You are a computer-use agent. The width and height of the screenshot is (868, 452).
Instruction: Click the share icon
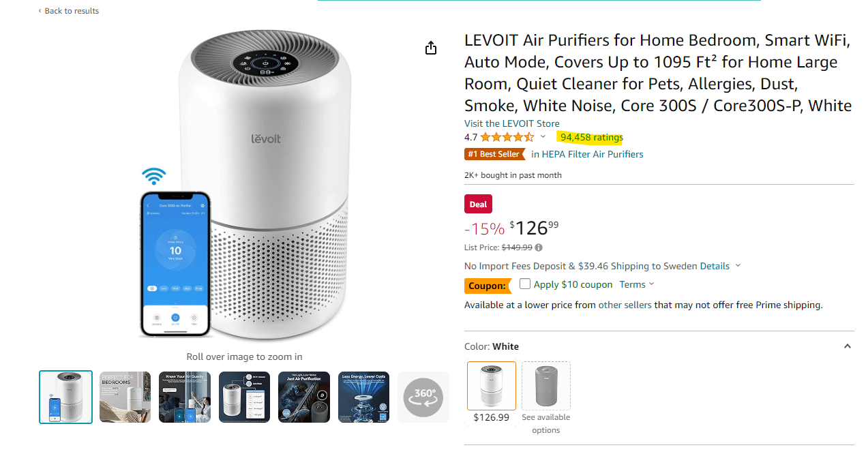tap(430, 48)
